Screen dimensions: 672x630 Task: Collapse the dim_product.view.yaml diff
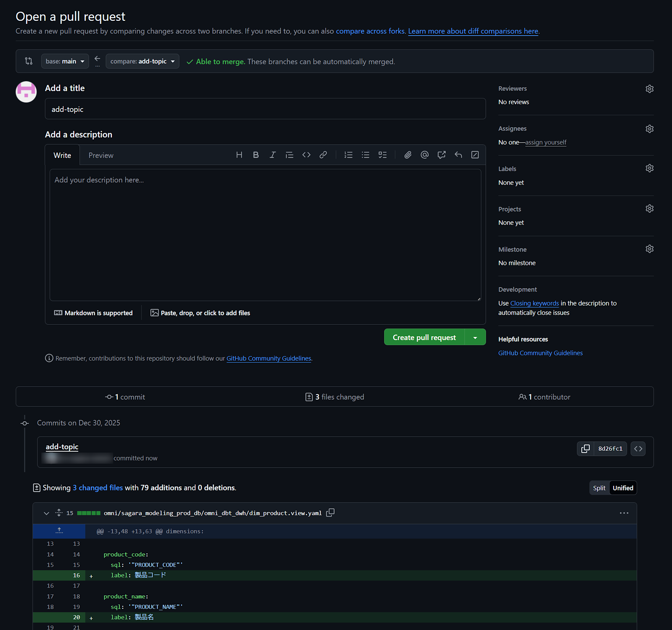pyautogui.click(x=46, y=513)
